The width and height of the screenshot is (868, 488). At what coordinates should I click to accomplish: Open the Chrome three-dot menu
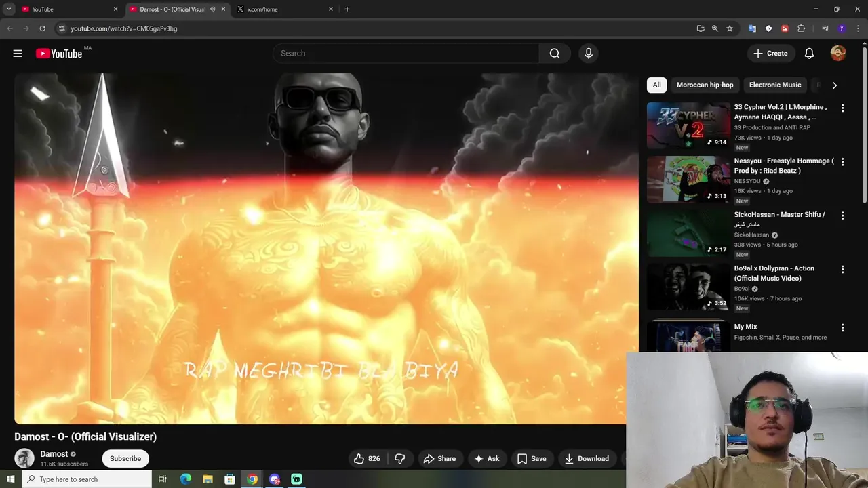coord(858,28)
